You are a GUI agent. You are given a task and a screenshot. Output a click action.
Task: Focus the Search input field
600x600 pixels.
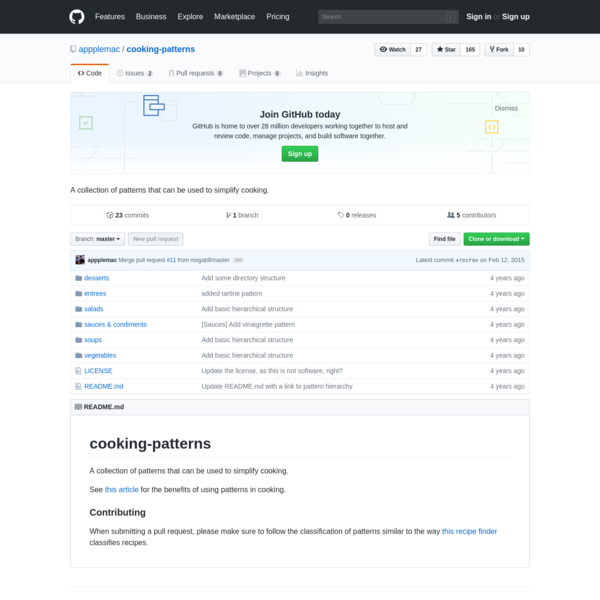pos(388,17)
